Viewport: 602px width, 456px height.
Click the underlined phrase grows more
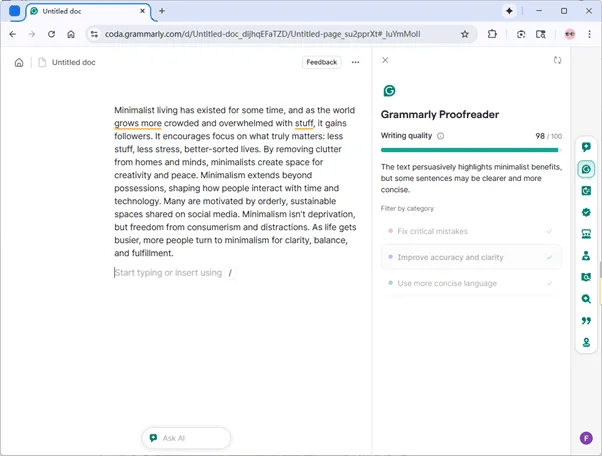pos(138,124)
